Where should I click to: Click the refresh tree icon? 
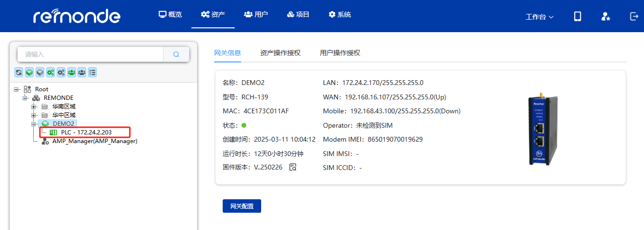tap(19, 72)
